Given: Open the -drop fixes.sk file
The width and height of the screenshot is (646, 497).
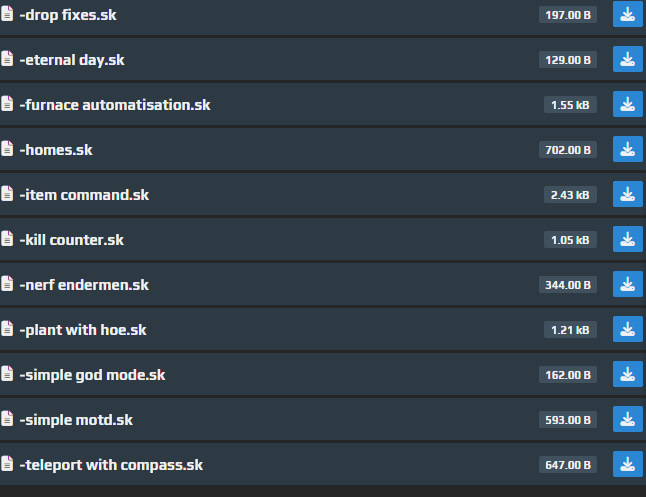Looking at the screenshot, I should [68, 15].
